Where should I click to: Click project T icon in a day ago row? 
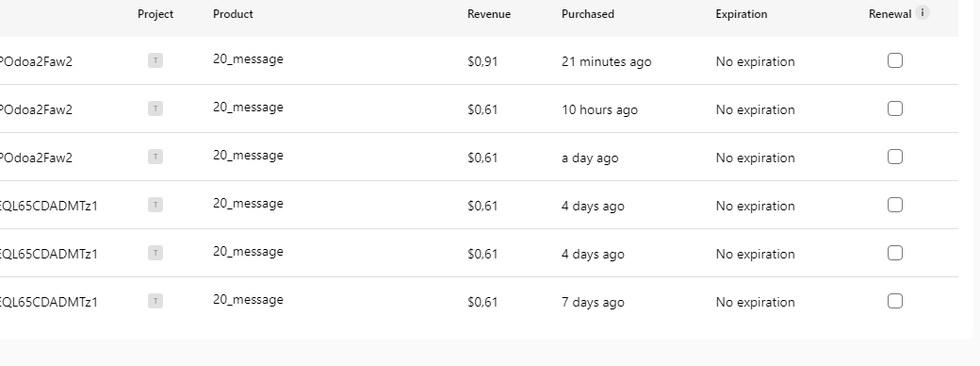point(155,157)
